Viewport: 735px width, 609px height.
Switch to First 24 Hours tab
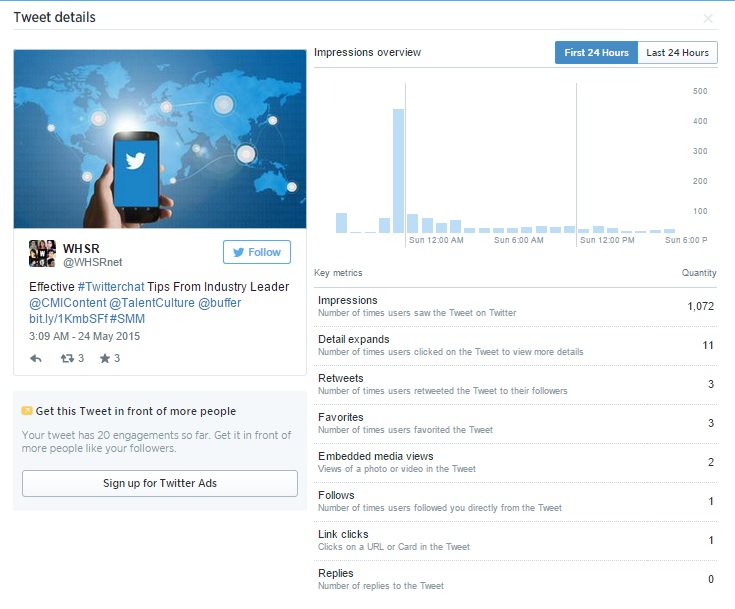(596, 53)
